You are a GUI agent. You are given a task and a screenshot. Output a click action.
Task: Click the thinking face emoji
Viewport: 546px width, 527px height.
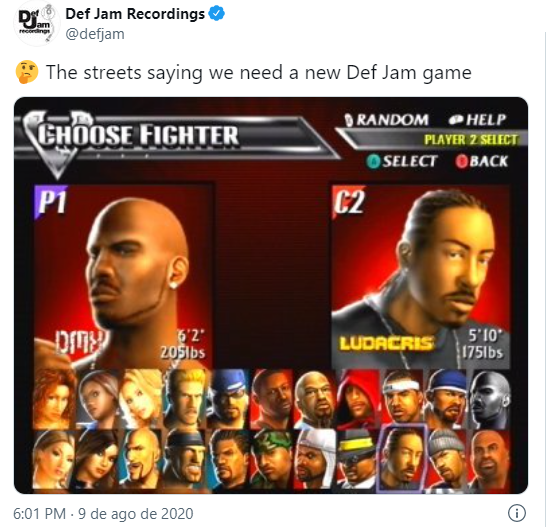pyautogui.click(x=27, y=72)
